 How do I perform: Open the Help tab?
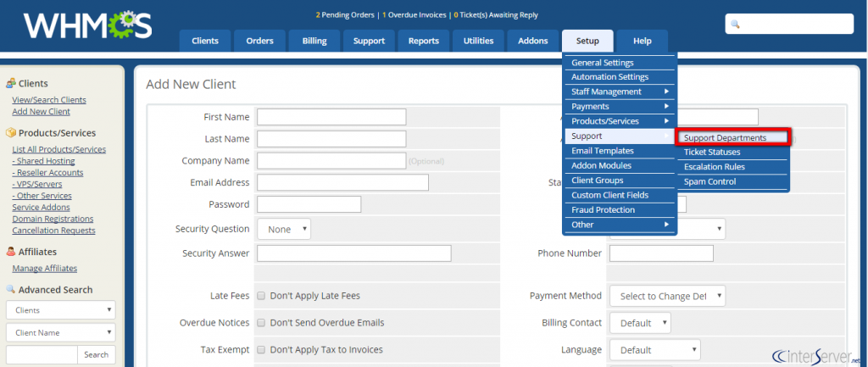643,41
